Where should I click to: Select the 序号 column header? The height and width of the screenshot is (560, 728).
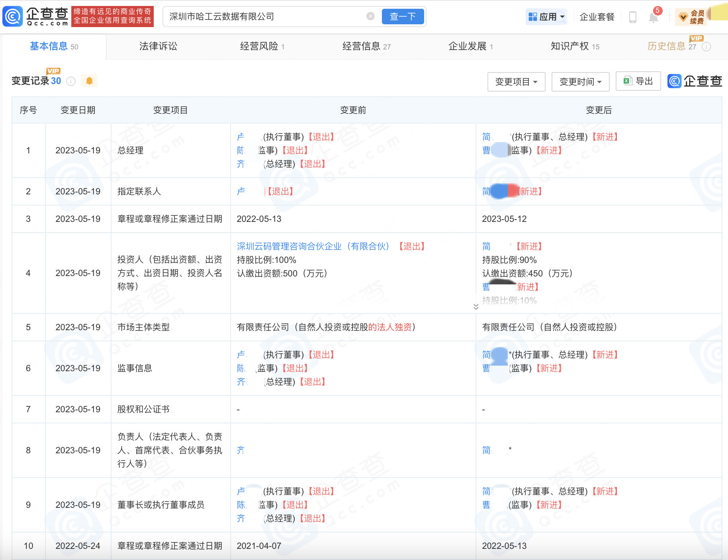coord(28,110)
